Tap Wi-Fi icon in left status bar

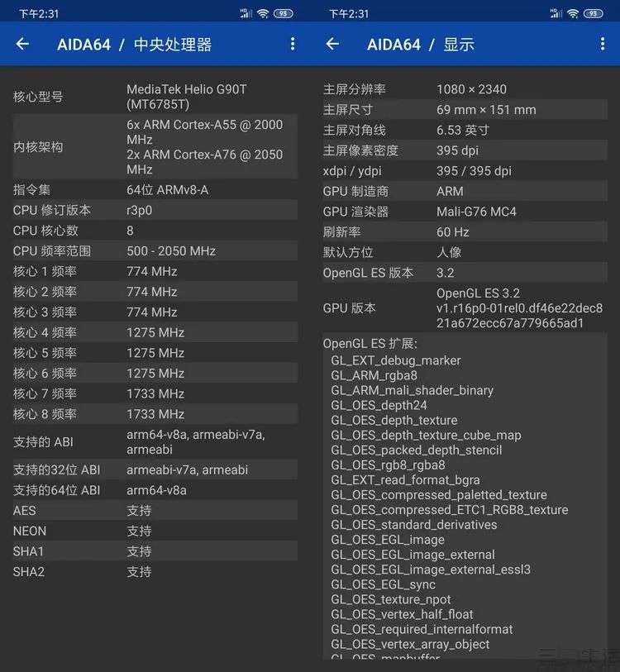point(263,14)
